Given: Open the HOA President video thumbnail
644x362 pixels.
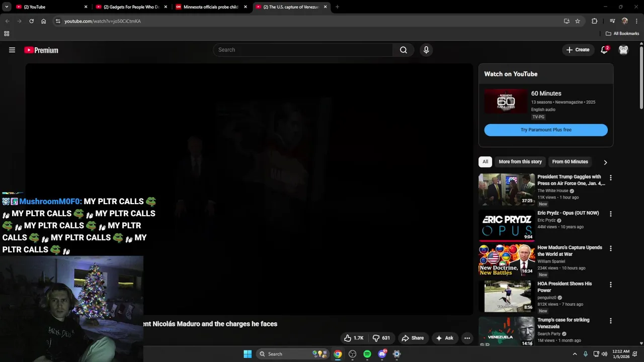Looking at the screenshot, I should point(507,297).
